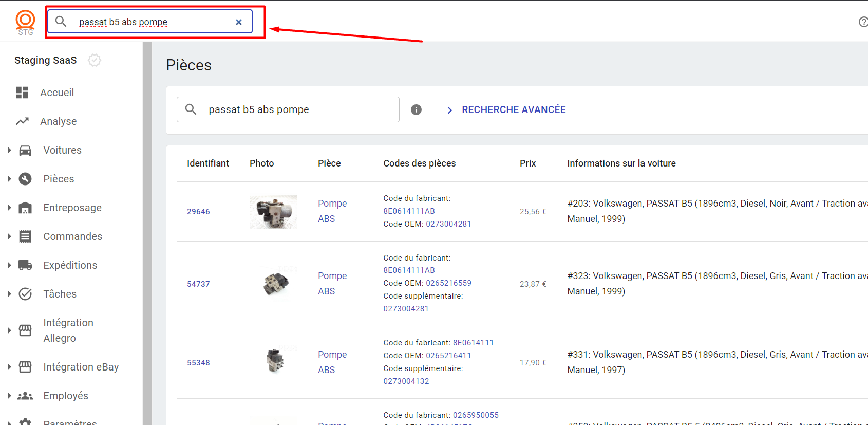Expand the Voitures menu arrow
Viewport: 868px width, 425px height.
(x=9, y=150)
